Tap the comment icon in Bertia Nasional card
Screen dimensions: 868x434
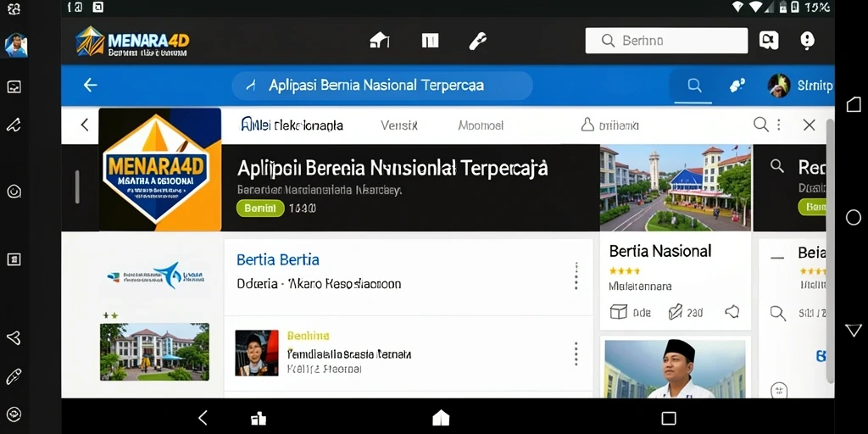(732, 312)
